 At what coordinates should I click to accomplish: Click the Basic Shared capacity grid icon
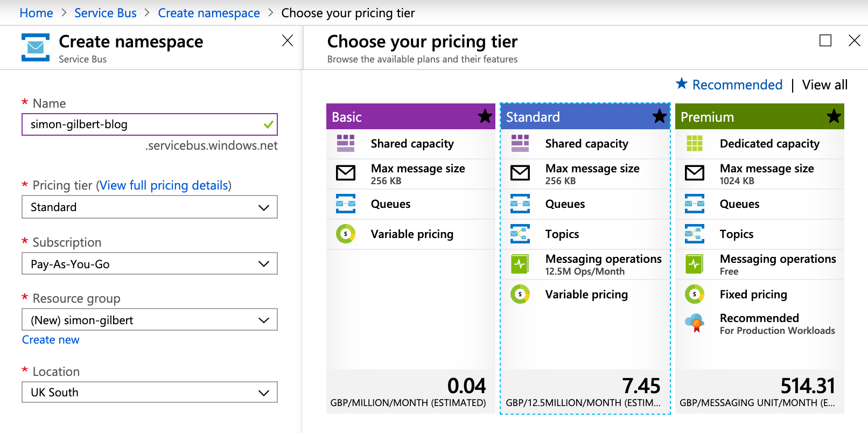click(346, 143)
